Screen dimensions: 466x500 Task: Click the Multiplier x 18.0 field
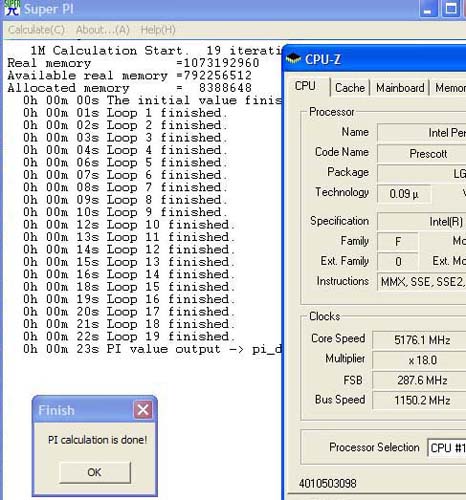pyautogui.click(x=419, y=360)
